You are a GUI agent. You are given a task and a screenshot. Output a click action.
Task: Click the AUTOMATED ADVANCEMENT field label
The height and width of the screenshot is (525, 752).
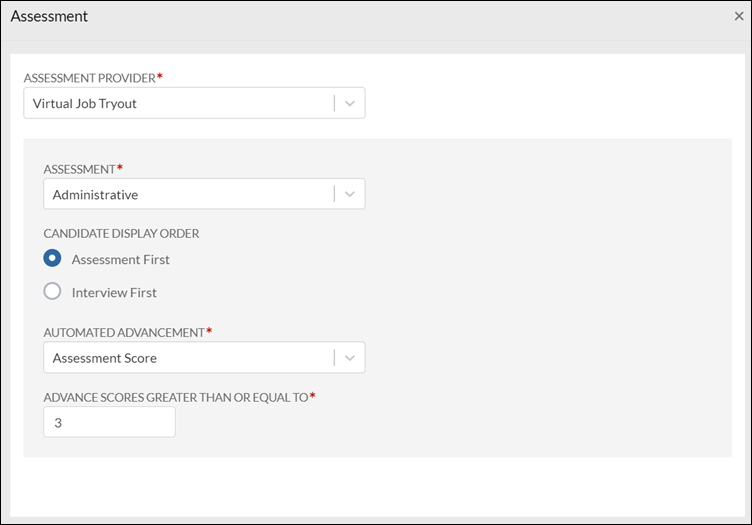tap(123, 332)
